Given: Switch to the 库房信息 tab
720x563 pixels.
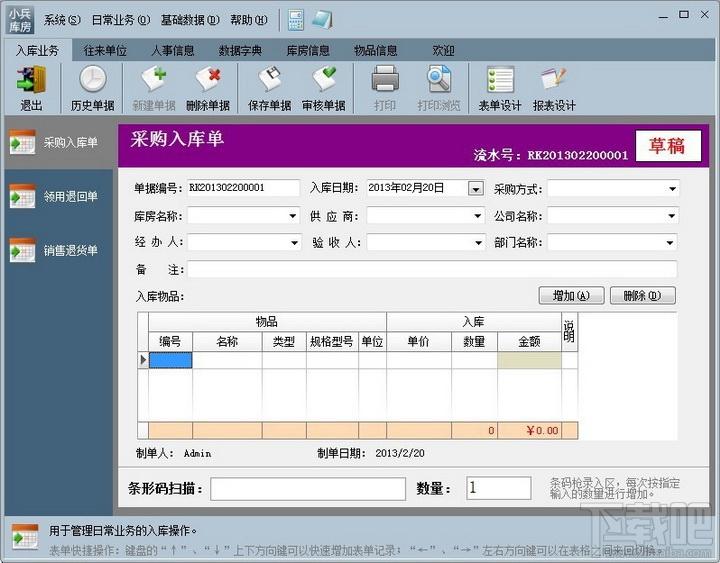Looking at the screenshot, I should pos(308,51).
